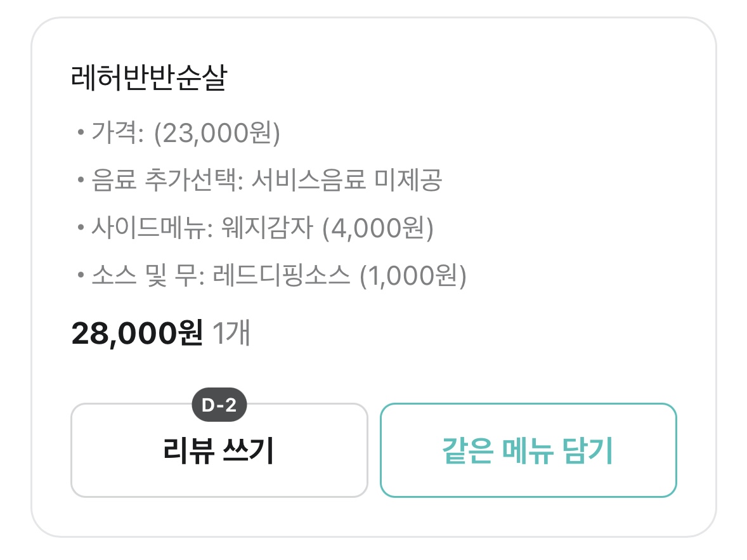Click the 사이드메뉴 option label
Screen dimensions: 747x560
[x=153, y=228]
